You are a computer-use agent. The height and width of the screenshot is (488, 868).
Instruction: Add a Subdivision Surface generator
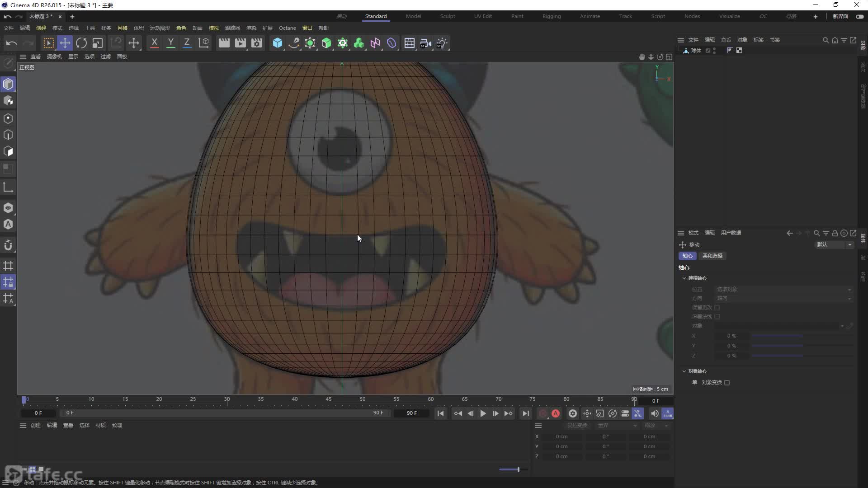tap(310, 43)
